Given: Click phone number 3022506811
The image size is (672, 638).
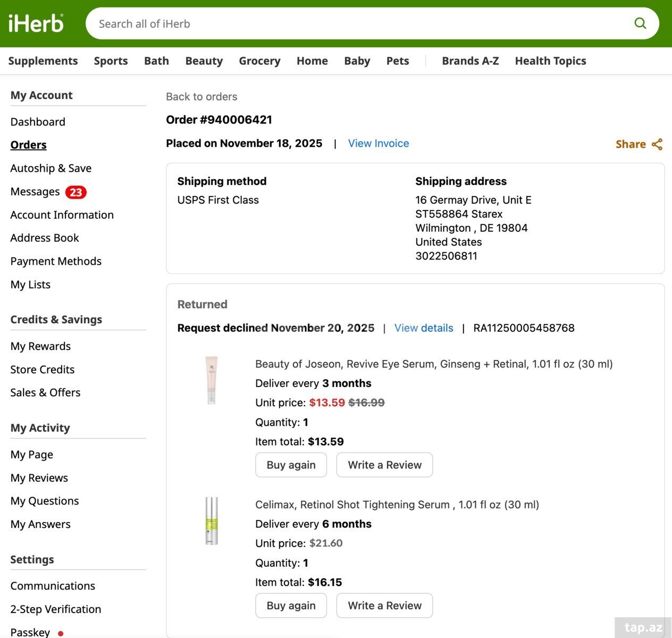Looking at the screenshot, I should (446, 256).
